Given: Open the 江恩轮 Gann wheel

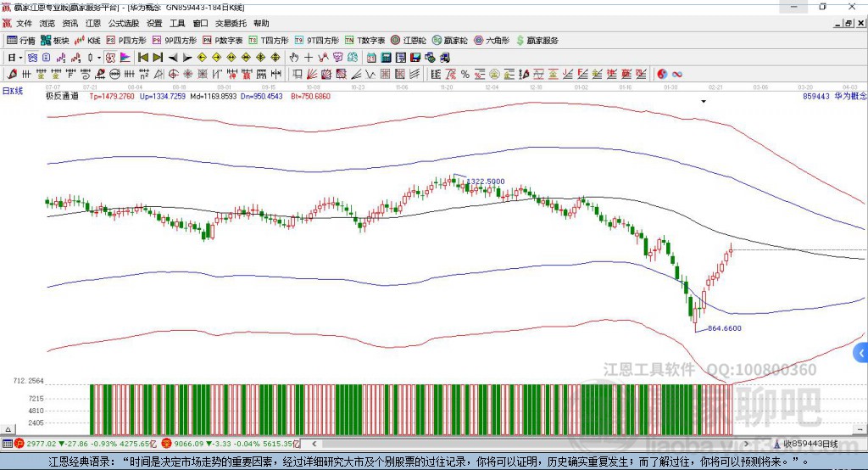Looking at the screenshot, I should 409,41.
